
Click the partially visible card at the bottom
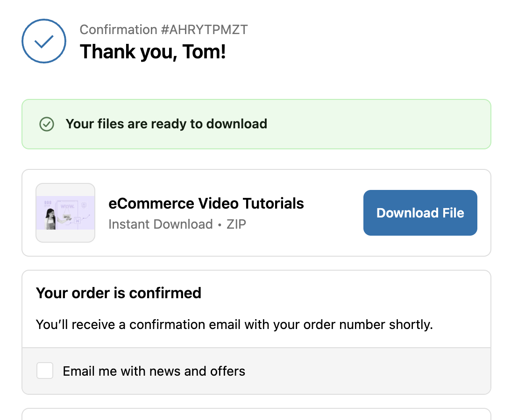coord(256,414)
